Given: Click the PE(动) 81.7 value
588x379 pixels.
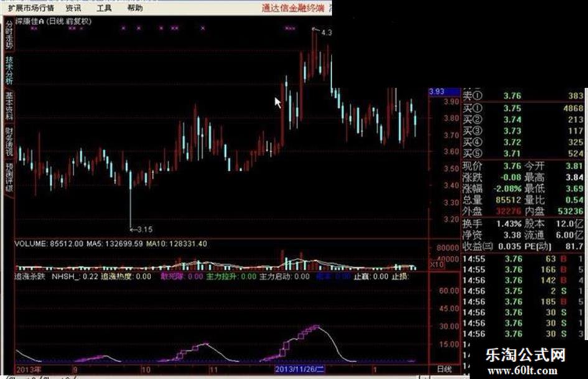Looking at the screenshot, I should [x=554, y=246].
